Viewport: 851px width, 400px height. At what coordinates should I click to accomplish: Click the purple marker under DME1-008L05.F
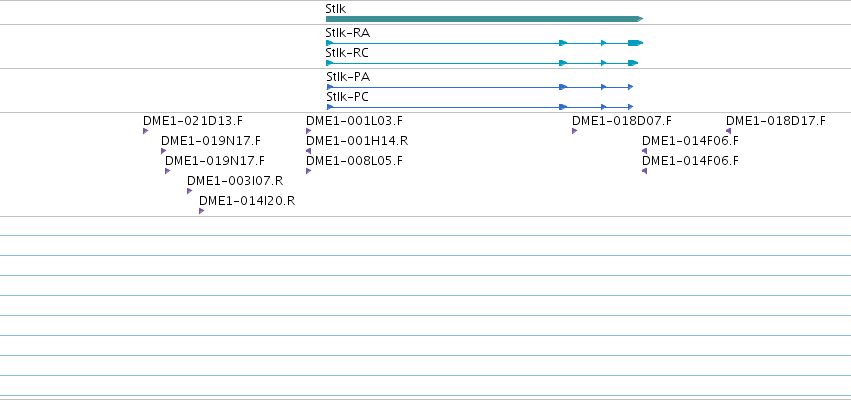(308, 171)
